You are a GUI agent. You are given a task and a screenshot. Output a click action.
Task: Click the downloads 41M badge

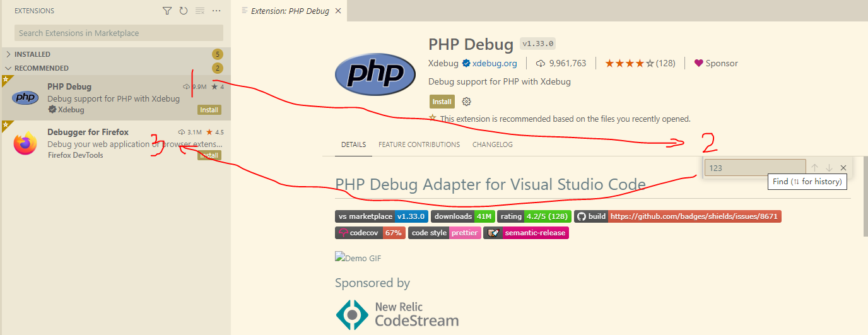pyautogui.click(x=463, y=216)
